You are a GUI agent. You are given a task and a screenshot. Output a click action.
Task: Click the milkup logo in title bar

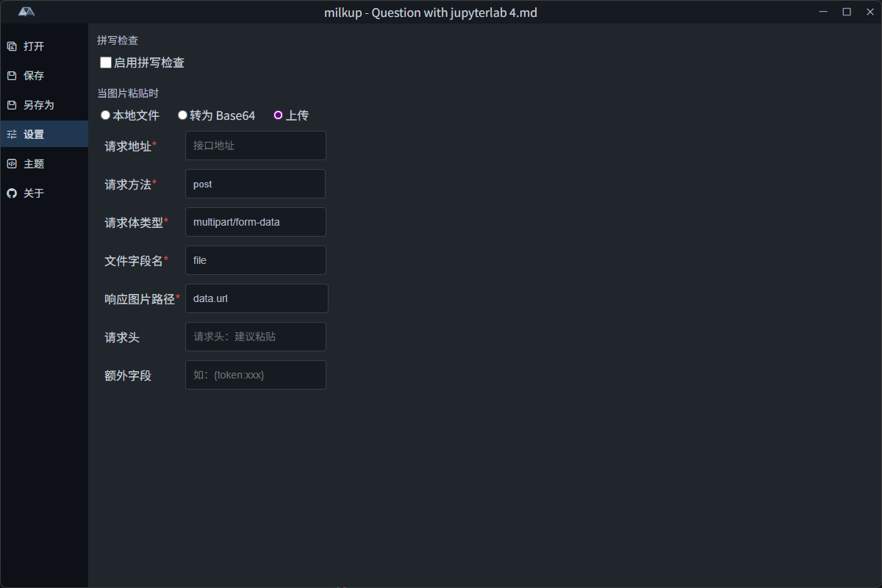click(x=26, y=12)
